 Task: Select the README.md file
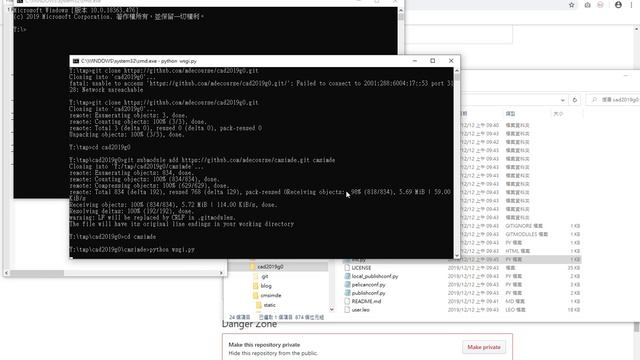click(x=366, y=301)
